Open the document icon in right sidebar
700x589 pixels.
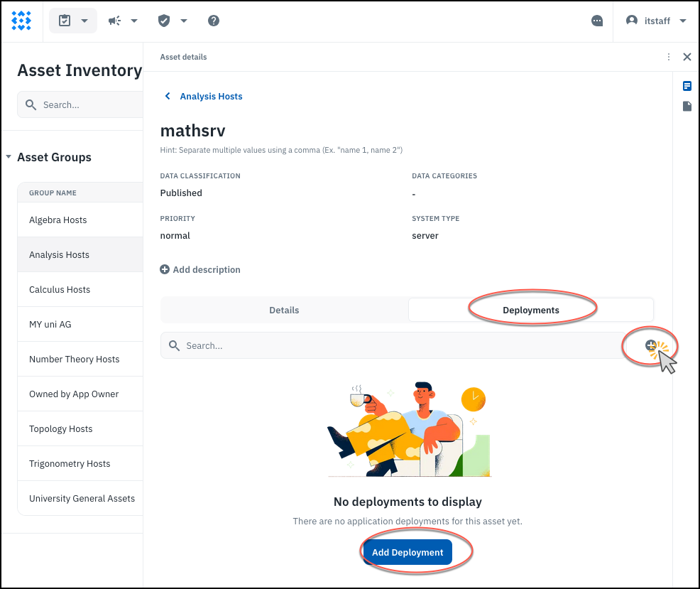click(x=687, y=107)
